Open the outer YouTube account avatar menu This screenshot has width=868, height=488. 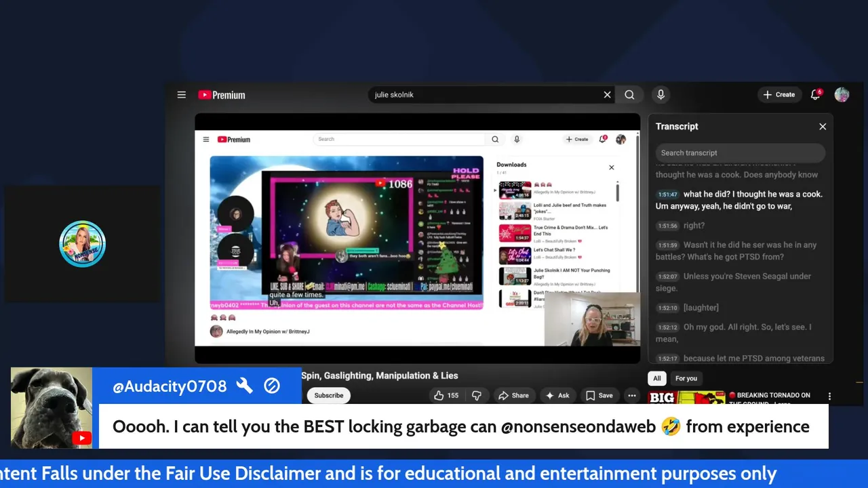842,95
